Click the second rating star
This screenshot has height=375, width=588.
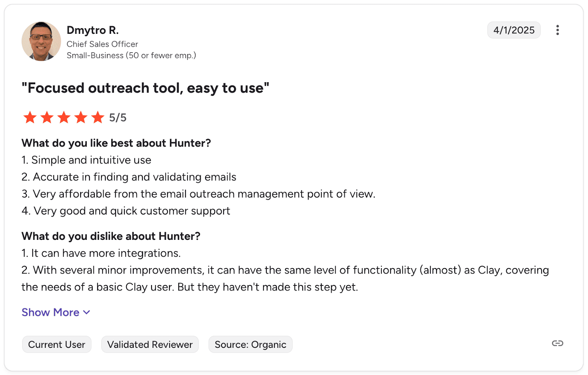pos(47,118)
